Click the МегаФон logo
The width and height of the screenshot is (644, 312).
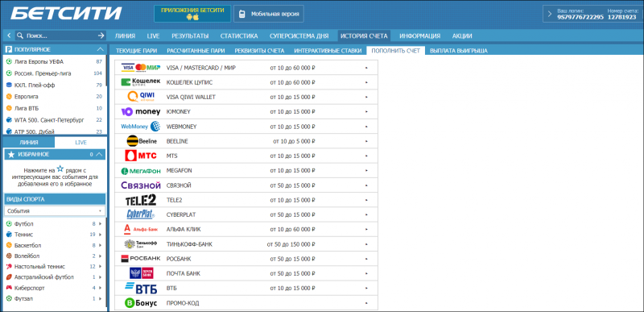pos(142,171)
